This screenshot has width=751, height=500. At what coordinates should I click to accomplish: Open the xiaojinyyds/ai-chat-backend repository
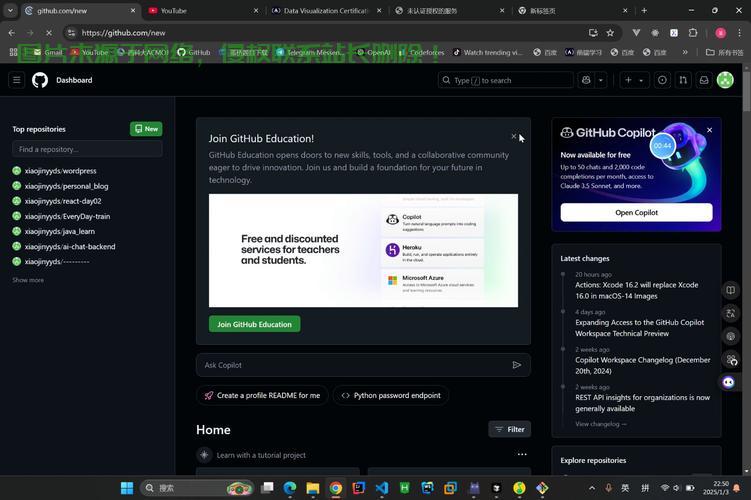[x=70, y=247]
